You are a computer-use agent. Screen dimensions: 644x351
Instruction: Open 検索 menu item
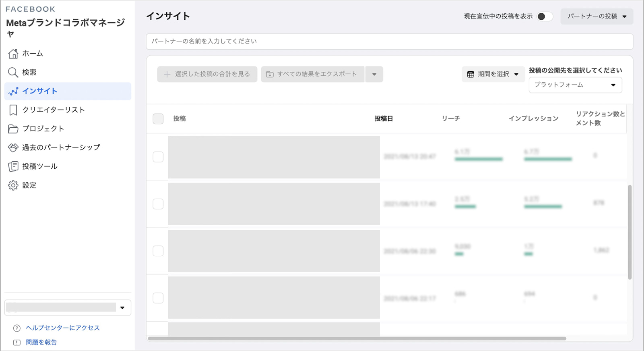click(x=68, y=73)
